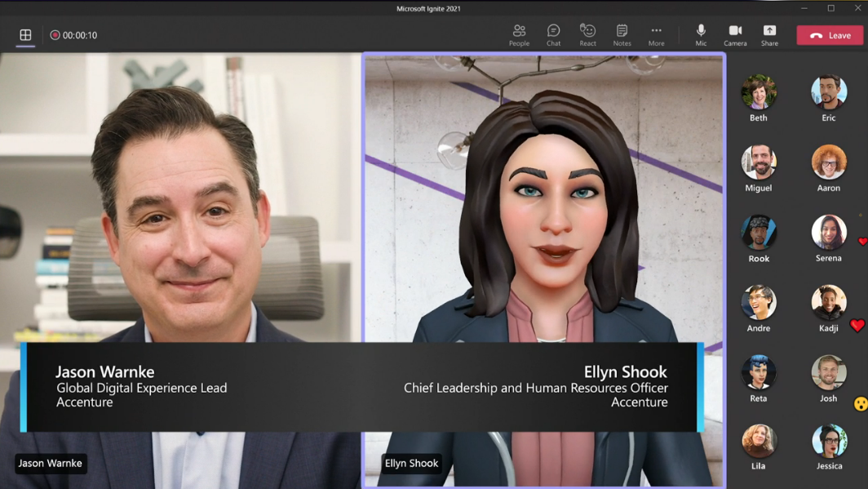
Task: Open meeting Notes
Action: click(x=622, y=34)
